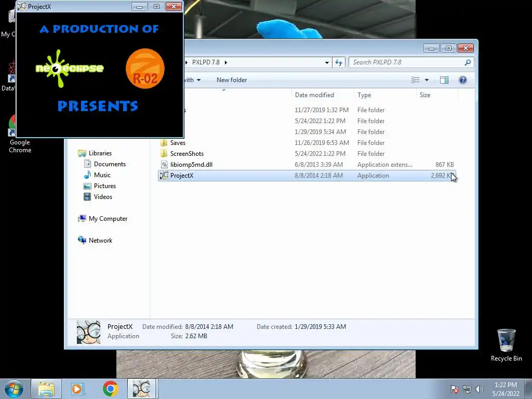Image resolution: width=532 pixels, height=399 pixels.
Task: Click date 6/8/2013 3:39 AM
Action: (x=318, y=165)
